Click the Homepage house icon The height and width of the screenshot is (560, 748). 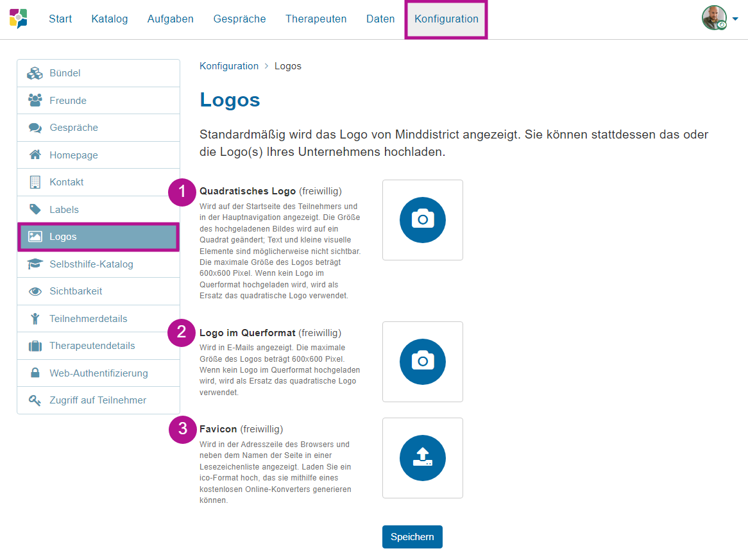tap(35, 155)
